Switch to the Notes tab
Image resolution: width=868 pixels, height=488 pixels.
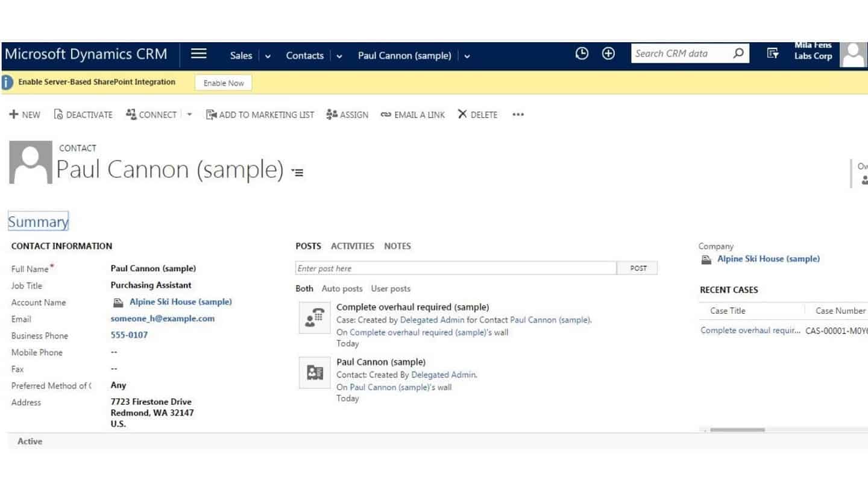(397, 246)
